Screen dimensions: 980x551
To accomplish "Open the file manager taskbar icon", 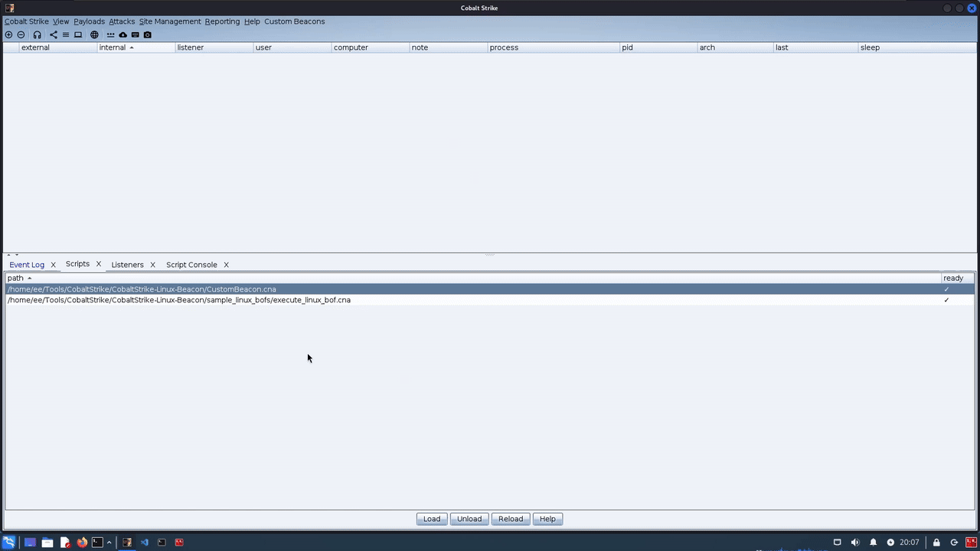I will click(47, 543).
